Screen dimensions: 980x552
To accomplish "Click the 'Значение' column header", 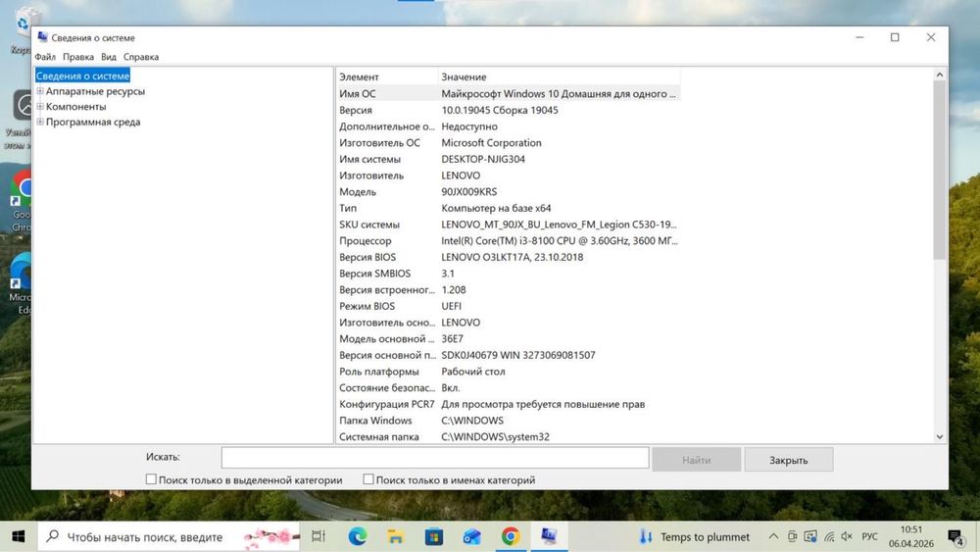I will [559, 76].
